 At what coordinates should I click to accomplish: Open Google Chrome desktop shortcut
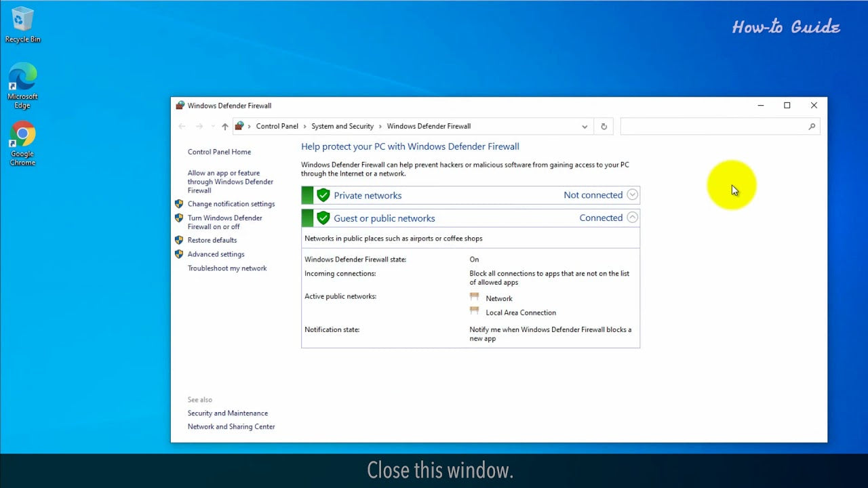(22, 138)
